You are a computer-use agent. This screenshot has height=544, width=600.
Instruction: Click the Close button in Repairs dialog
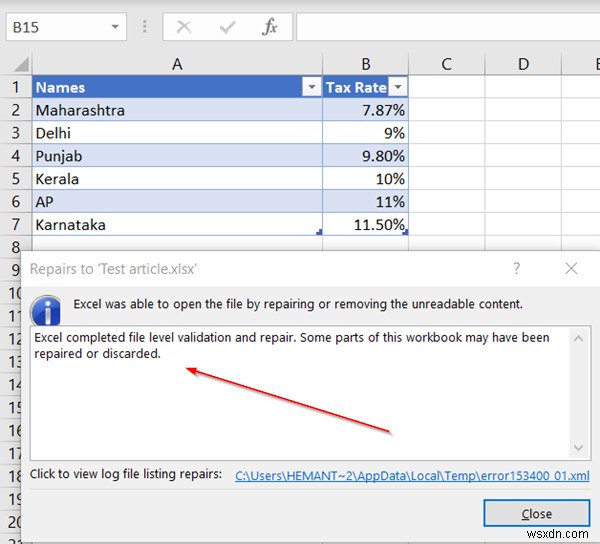tap(536, 513)
